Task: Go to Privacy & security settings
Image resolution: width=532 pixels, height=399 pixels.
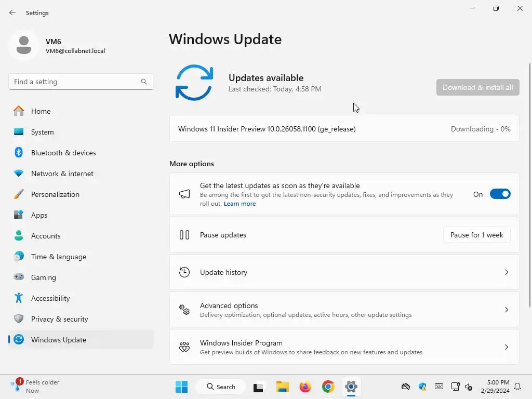Action: (x=81, y=318)
